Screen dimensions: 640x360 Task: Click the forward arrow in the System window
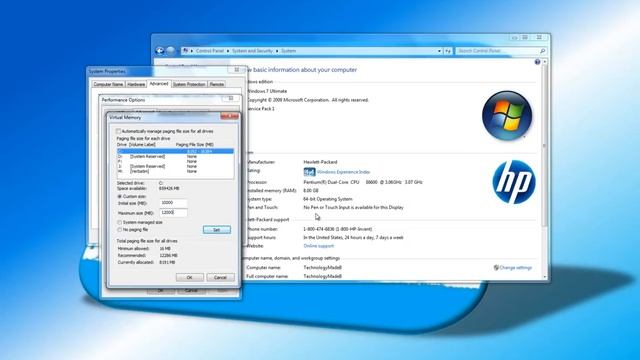tap(171, 51)
